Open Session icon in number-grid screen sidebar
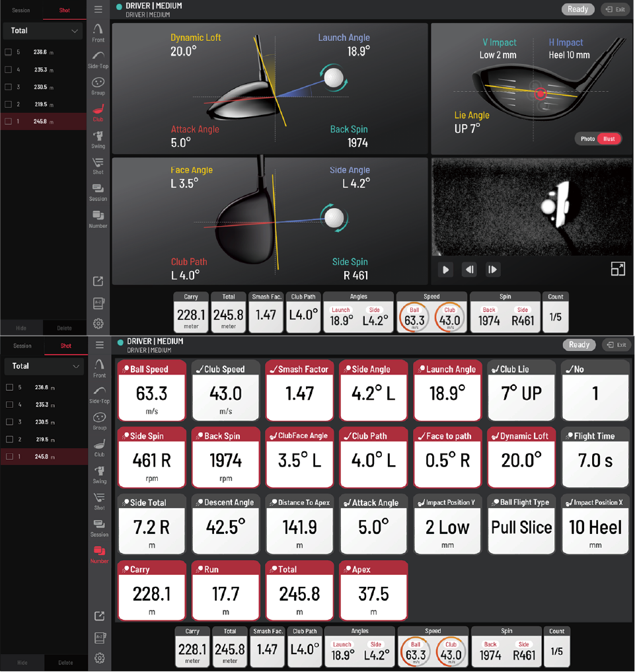Image resolution: width=635 pixels, height=672 pixels. point(99,527)
